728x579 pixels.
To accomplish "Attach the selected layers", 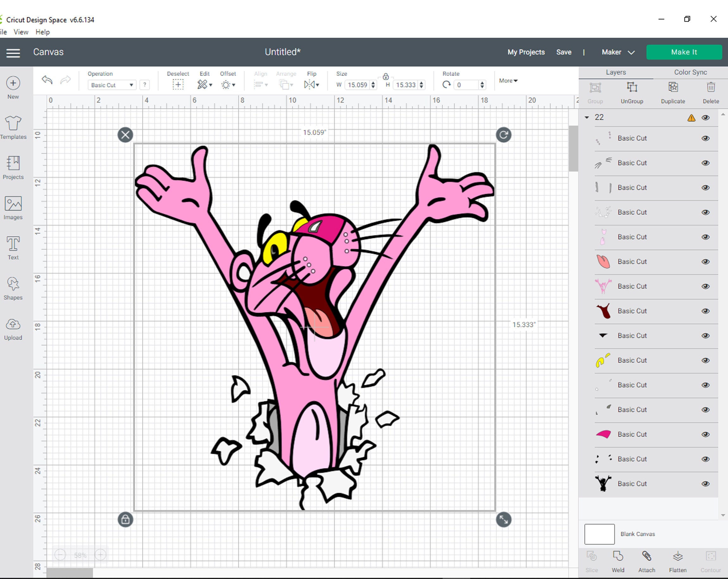I will tap(647, 562).
